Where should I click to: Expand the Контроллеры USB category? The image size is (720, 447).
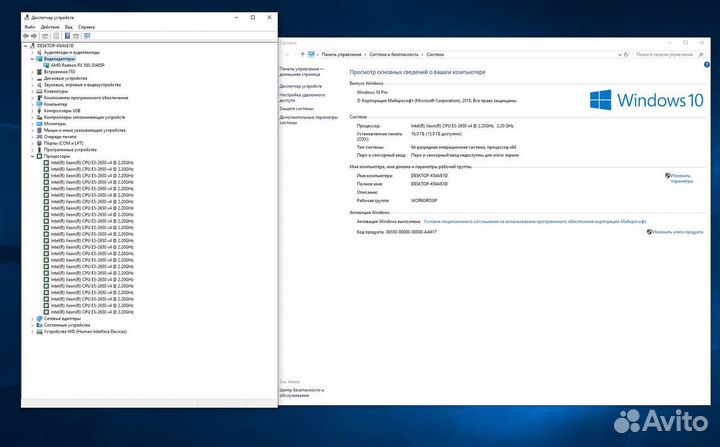point(33,110)
